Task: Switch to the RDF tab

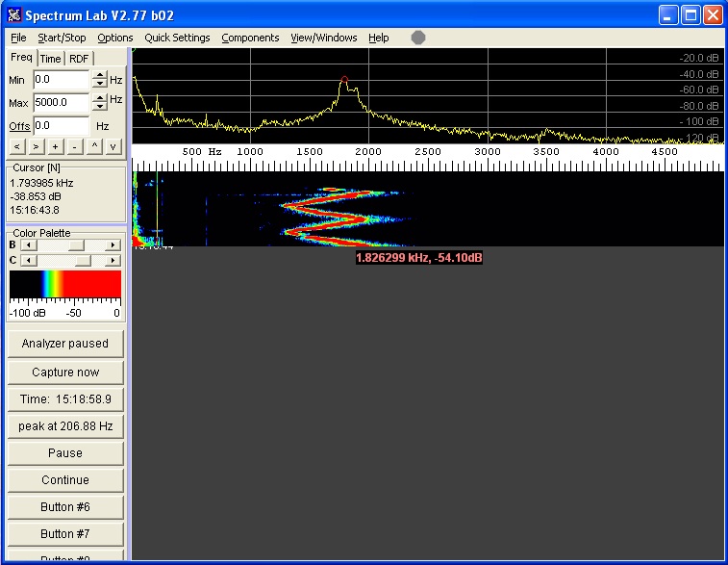Action: 78,59
